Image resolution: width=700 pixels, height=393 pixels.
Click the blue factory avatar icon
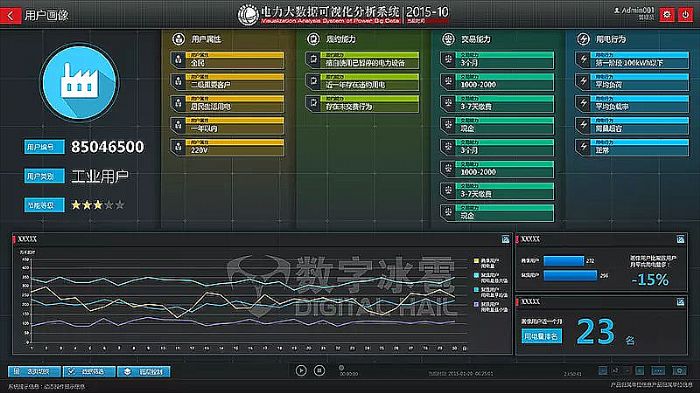tap(79, 82)
